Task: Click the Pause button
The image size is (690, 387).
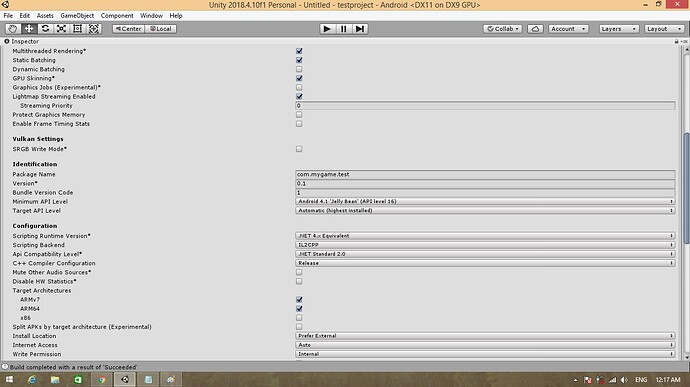Action: click(344, 29)
